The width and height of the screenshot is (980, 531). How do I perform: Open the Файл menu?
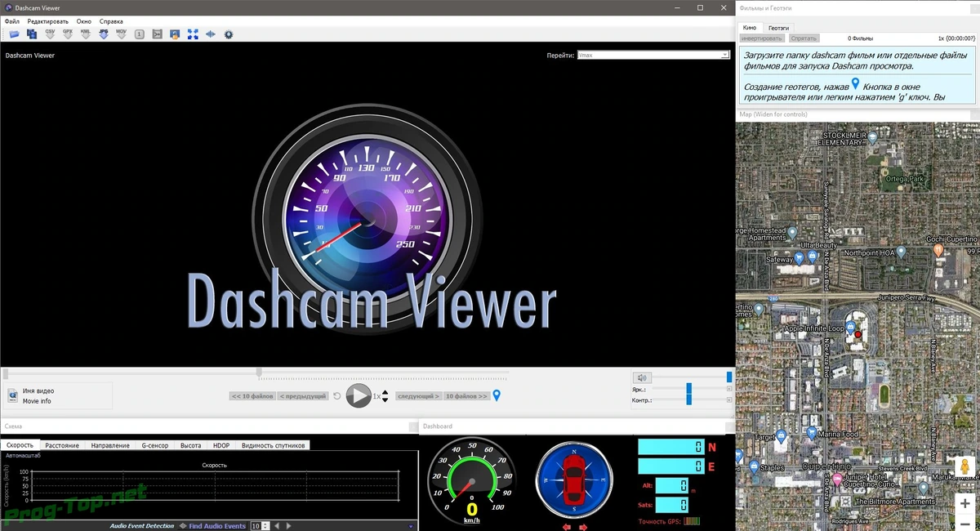tap(12, 20)
